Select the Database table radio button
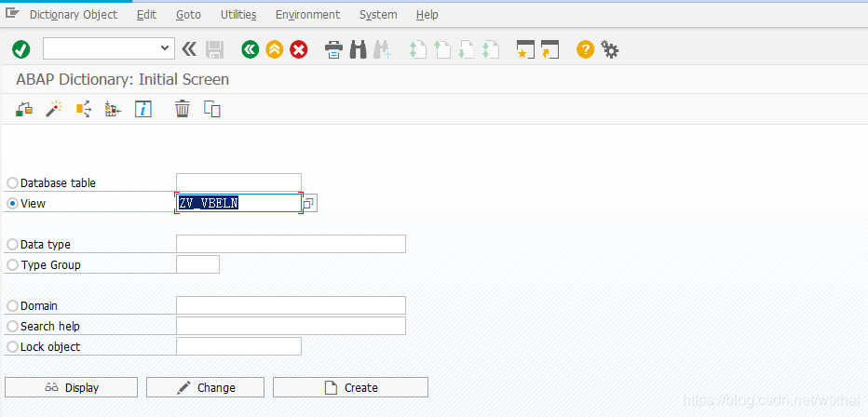This screenshot has height=417, width=868. 12,183
